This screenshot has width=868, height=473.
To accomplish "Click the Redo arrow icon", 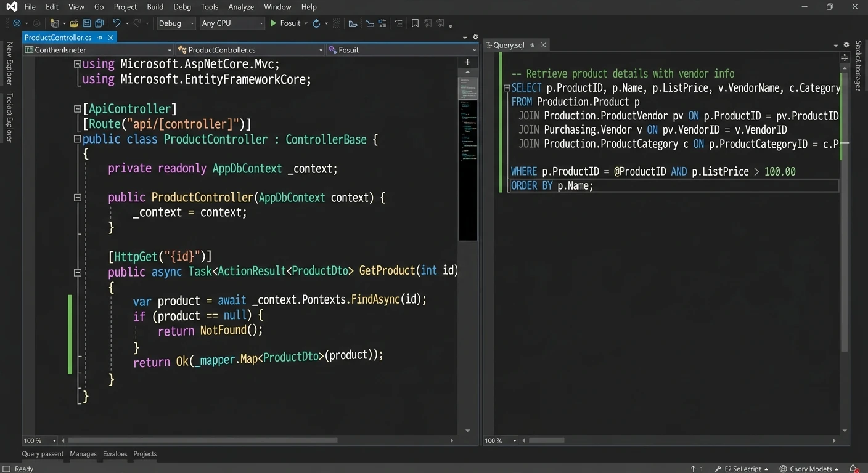I will (137, 23).
